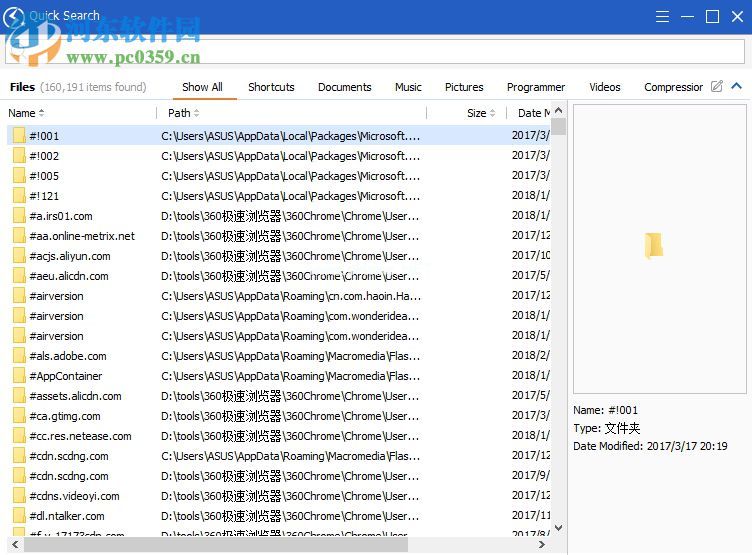Open the Documents tab
This screenshot has height=555, width=752.
pos(344,87)
